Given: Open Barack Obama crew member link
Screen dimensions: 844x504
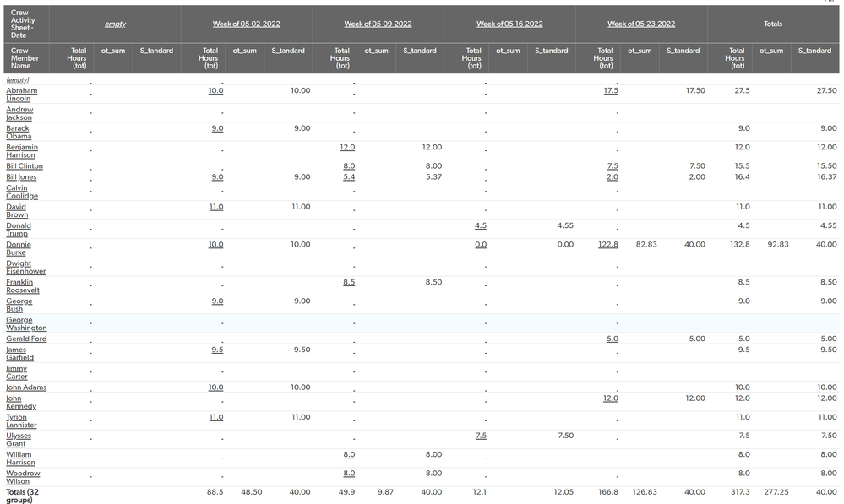Looking at the screenshot, I should click(x=19, y=133).
